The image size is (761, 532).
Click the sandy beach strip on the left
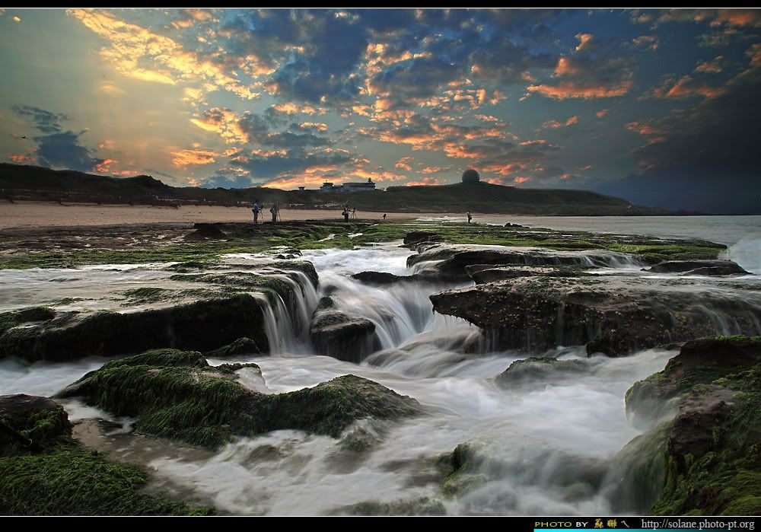[91, 214]
